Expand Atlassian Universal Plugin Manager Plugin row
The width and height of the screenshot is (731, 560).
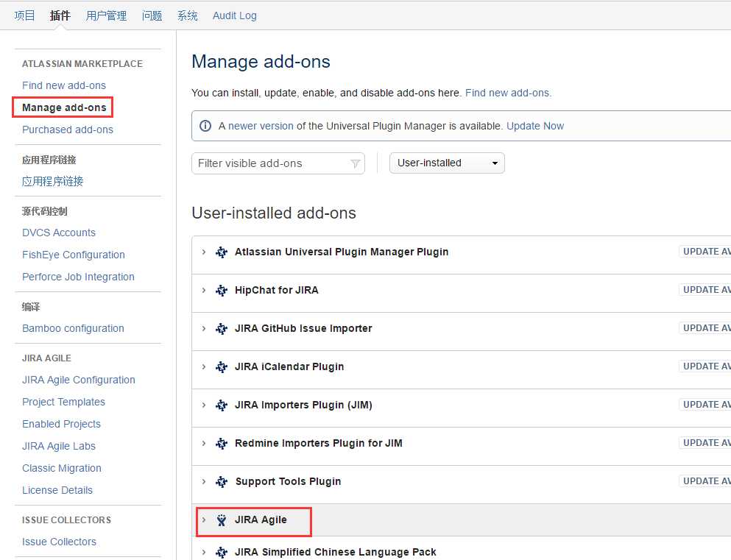click(204, 252)
